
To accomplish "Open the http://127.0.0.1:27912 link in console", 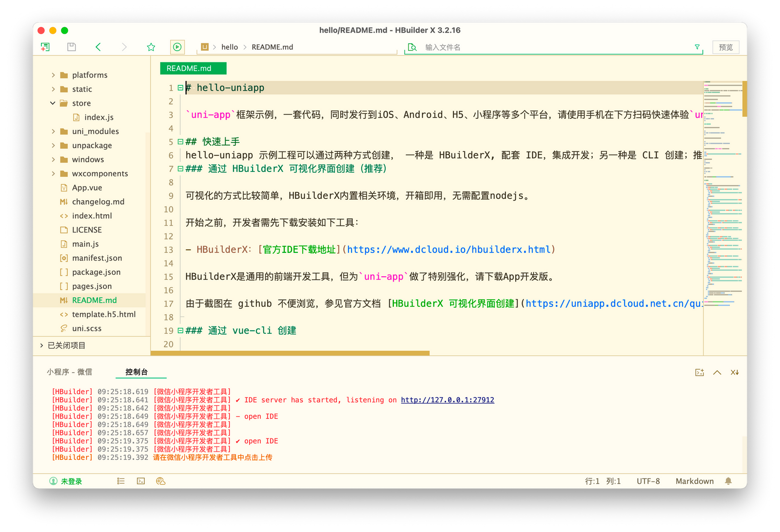I will 447,399.
